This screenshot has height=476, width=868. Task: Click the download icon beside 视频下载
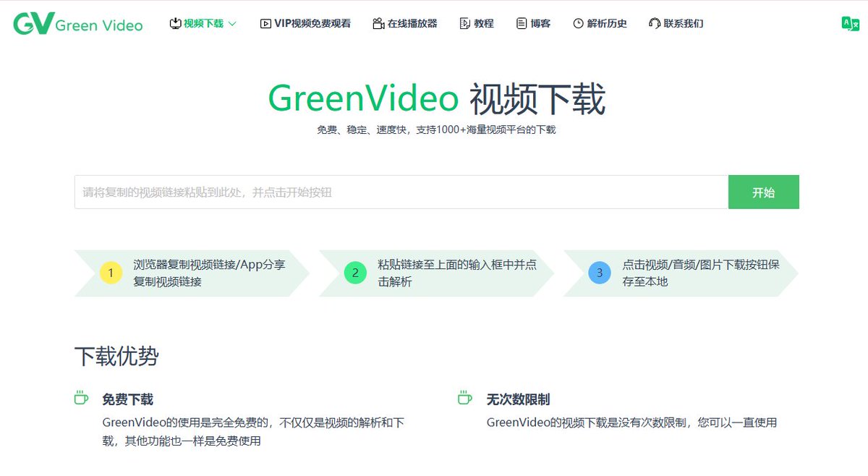175,23
